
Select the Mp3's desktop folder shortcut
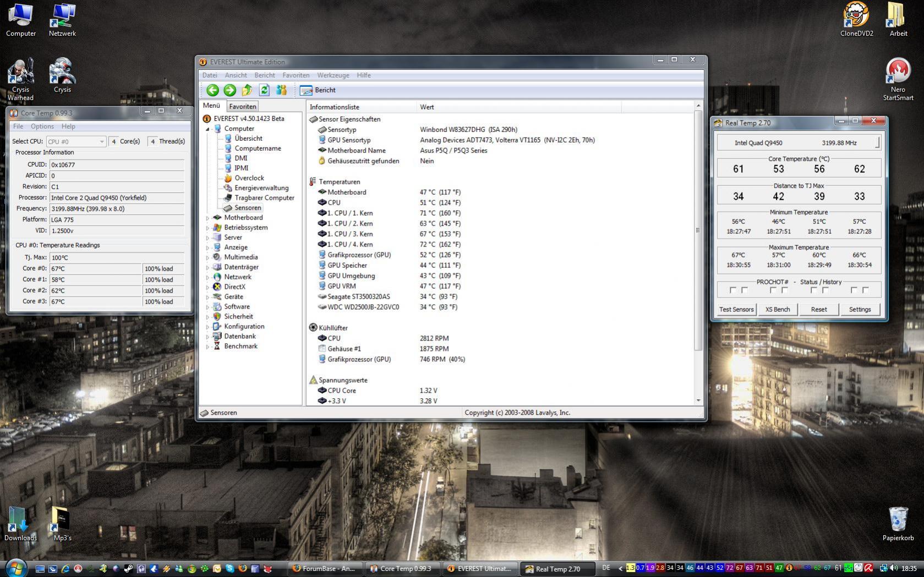point(62,524)
